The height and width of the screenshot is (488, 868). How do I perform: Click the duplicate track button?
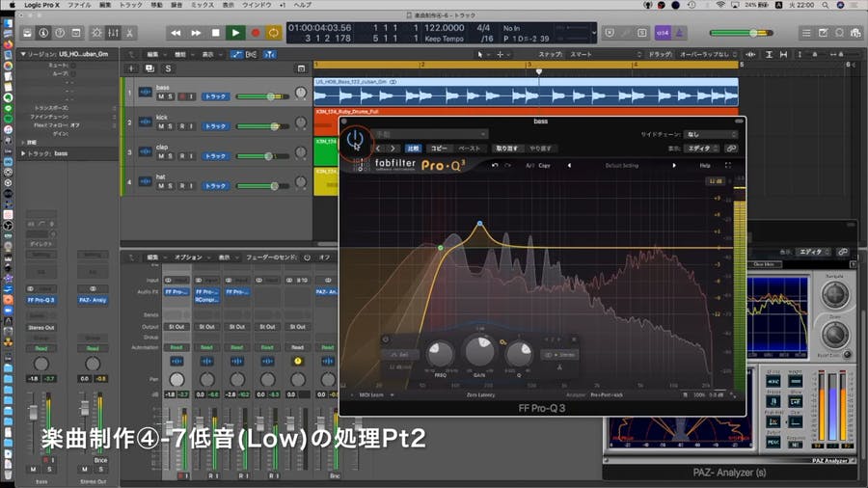click(x=149, y=68)
